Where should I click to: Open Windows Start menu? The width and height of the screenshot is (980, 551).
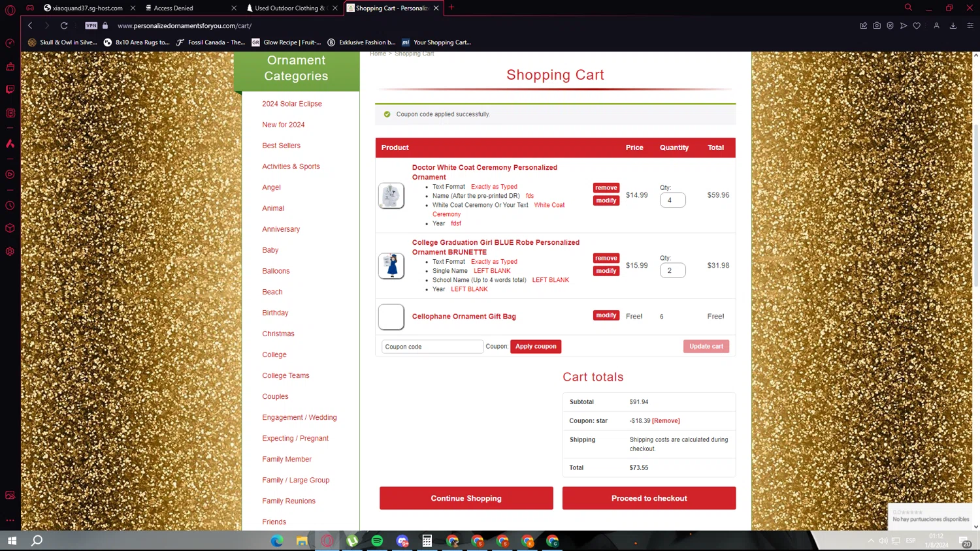(12, 541)
